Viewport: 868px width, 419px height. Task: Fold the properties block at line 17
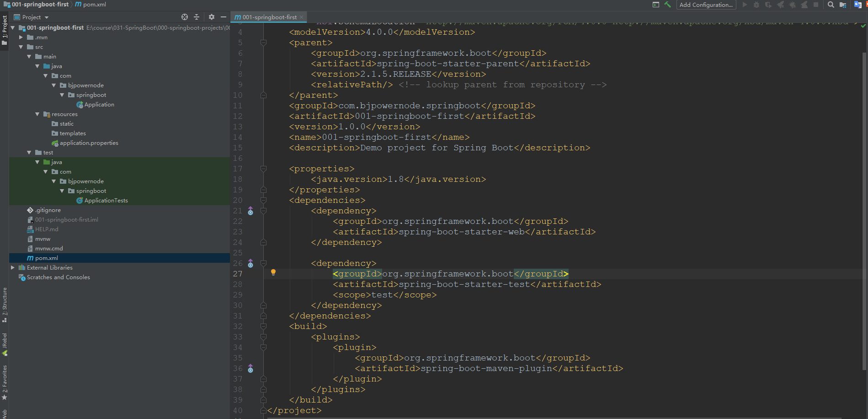point(263,169)
